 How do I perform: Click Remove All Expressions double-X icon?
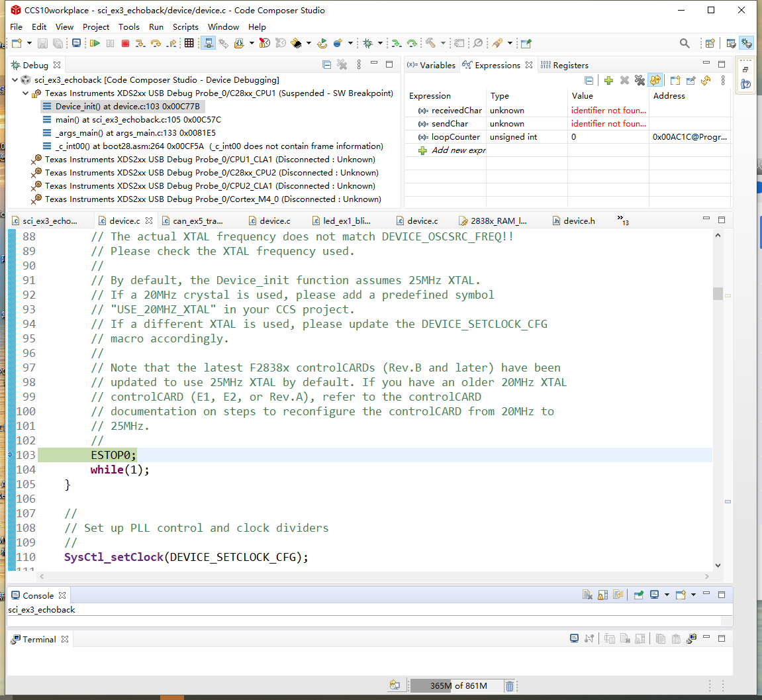click(x=640, y=81)
